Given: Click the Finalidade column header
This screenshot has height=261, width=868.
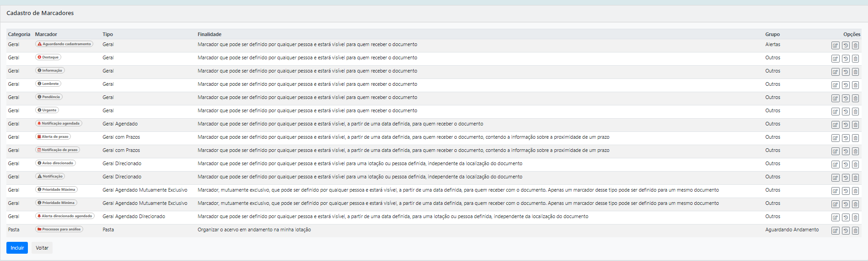Looking at the screenshot, I should point(209,34).
